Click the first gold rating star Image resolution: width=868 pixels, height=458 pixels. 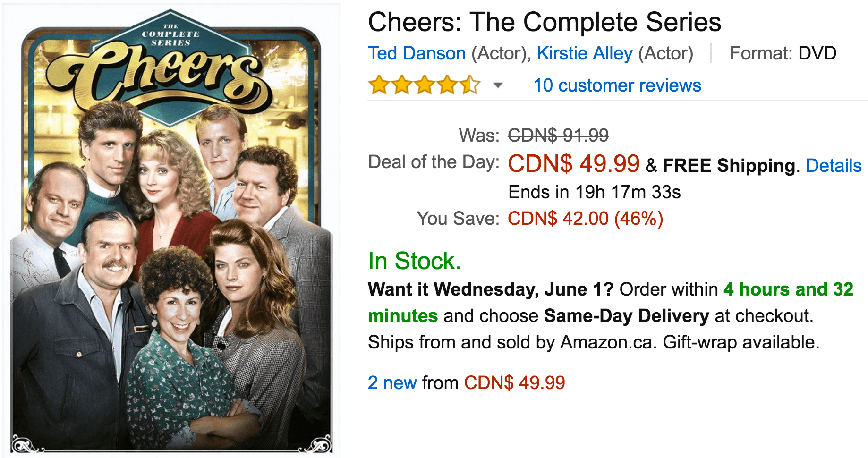click(379, 85)
